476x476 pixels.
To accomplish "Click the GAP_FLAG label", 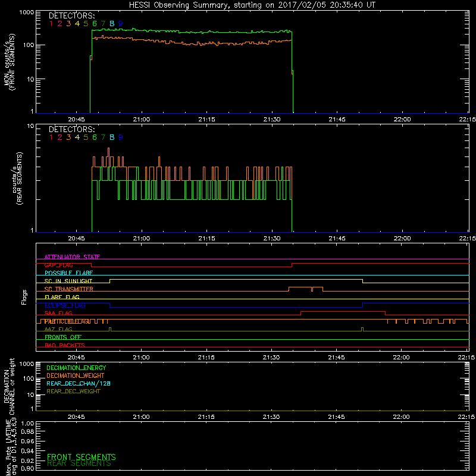I will coord(58,265).
